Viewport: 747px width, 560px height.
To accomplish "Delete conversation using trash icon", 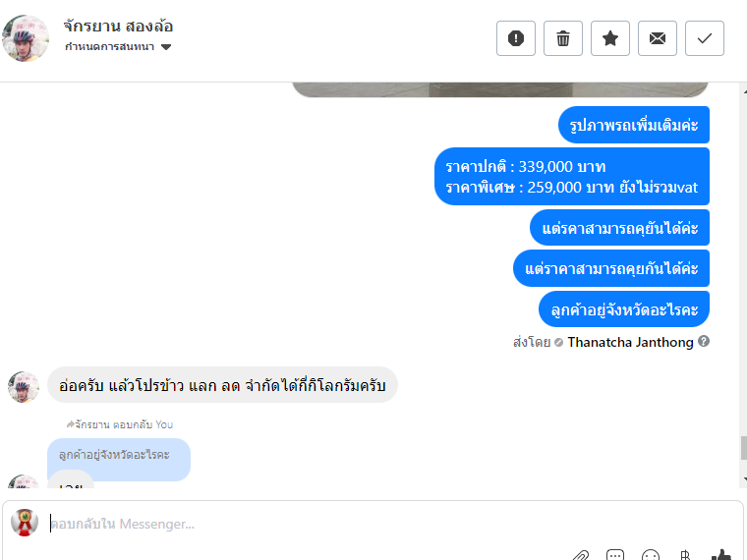I will coord(562,38).
